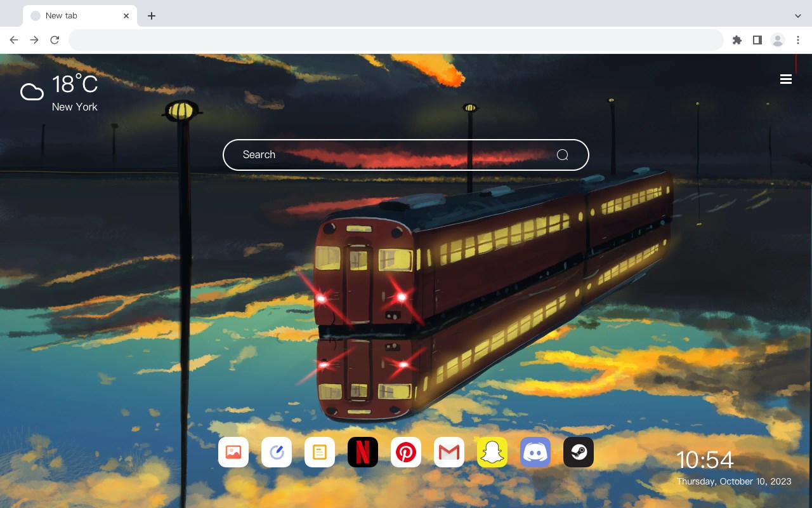Open the Pinterest shortcut
This screenshot has width=812, height=508.
[406, 452]
